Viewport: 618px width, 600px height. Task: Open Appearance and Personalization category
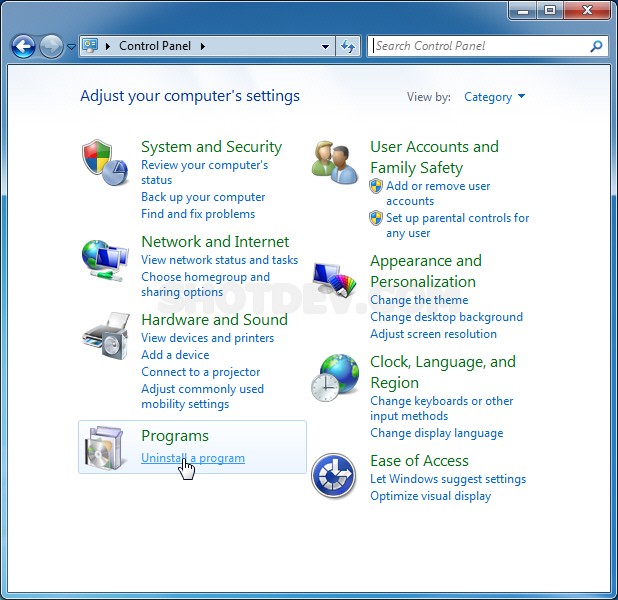426,271
